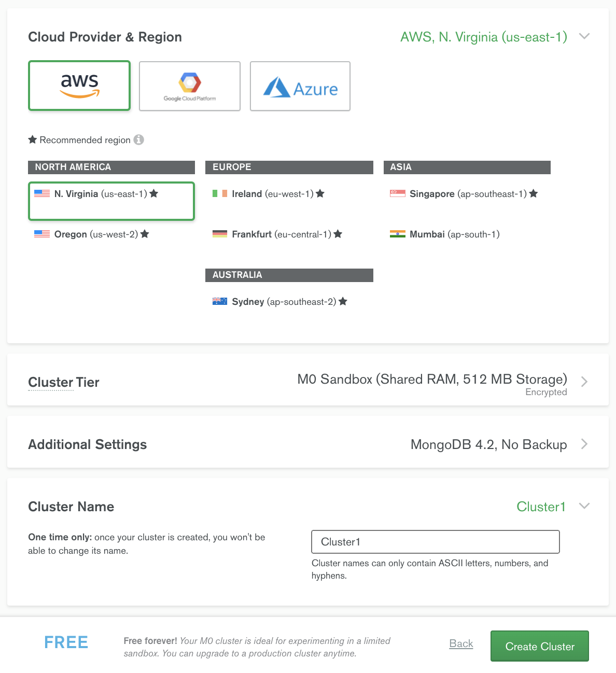Click the star next to Singapore region
Screen dimensions: 616x673
coord(534,193)
